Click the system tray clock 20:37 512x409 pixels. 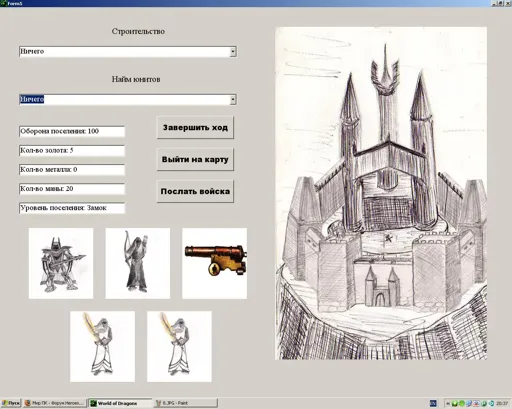tap(502, 403)
